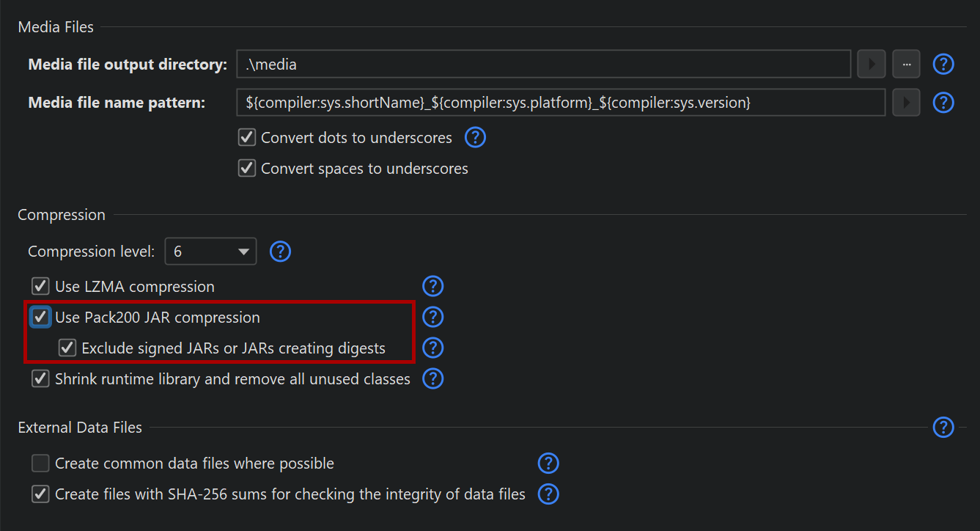Image resolution: width=980 pixels, height=531 pixels.
Task: Show help for Use LZMA compression
Action: [433, 286]
